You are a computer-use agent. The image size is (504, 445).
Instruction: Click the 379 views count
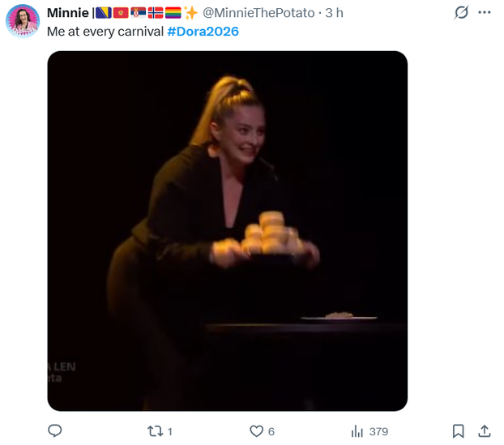[x=378, y=432]
